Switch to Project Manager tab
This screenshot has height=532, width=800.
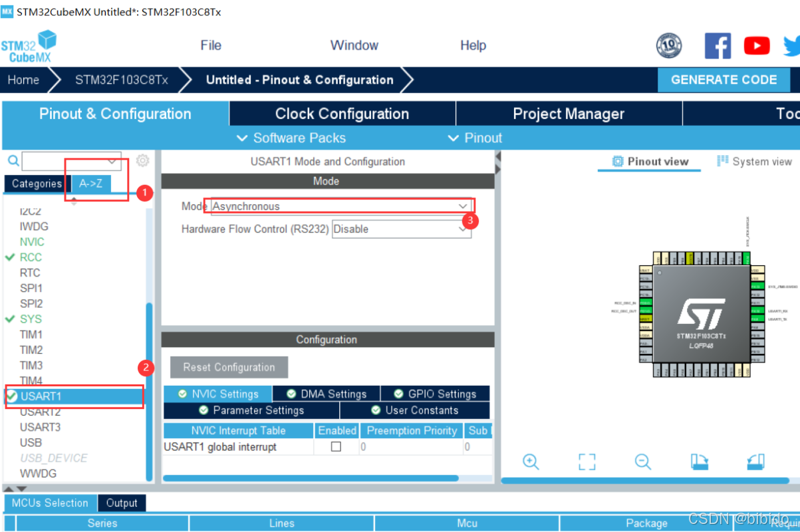[x=569, y=114]
